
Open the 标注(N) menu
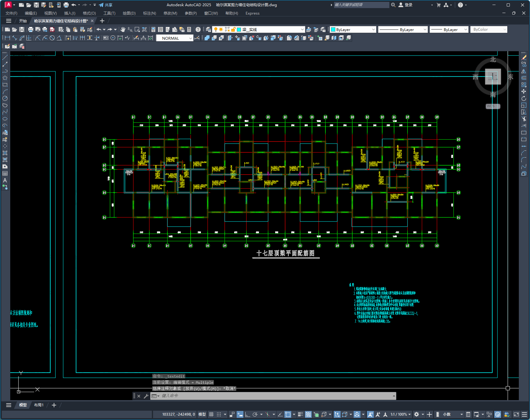[x=149, y=13]
